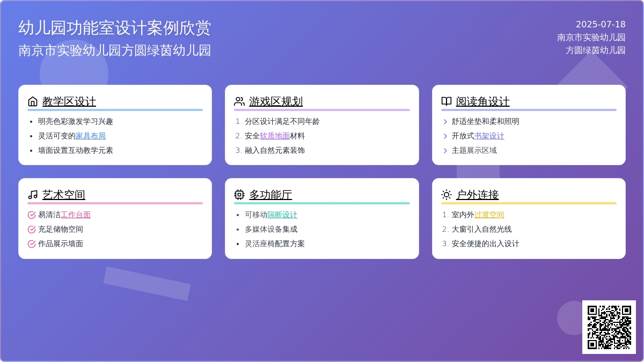
Task: Click the 阅读角设计 card heading
Action: [x=483, y=101]
